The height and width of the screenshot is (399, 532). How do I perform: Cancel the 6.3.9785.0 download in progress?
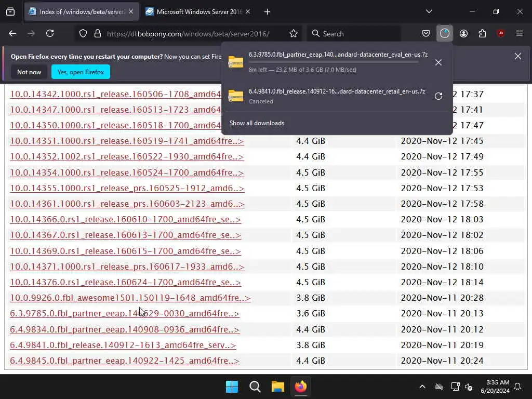pos(438,62)
